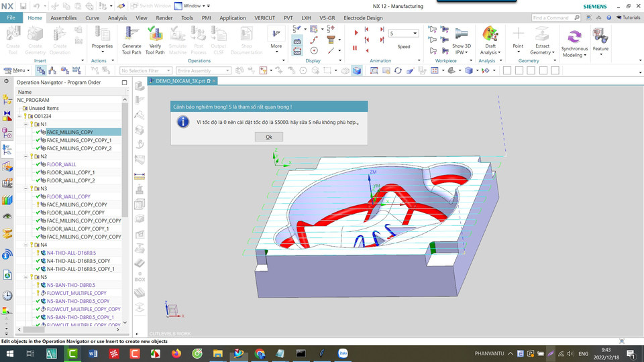Collapse the N2 group node
The image size is (644, 362).
[25, 156]
